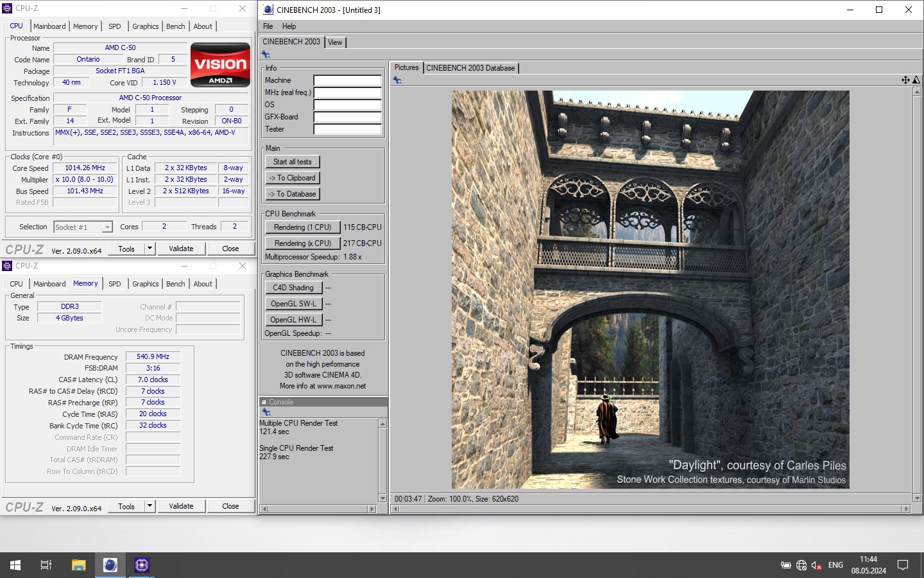This screenshot has width=924, height=578.
Task: Select the CINEBENCH 2003 tab
Action: point(291,42)
